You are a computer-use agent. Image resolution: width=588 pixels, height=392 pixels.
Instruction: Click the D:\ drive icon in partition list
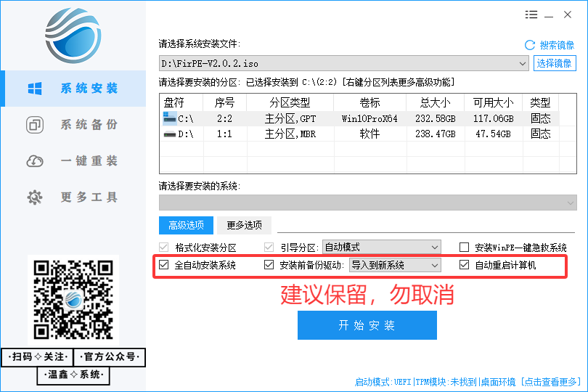tap(170, 134)
